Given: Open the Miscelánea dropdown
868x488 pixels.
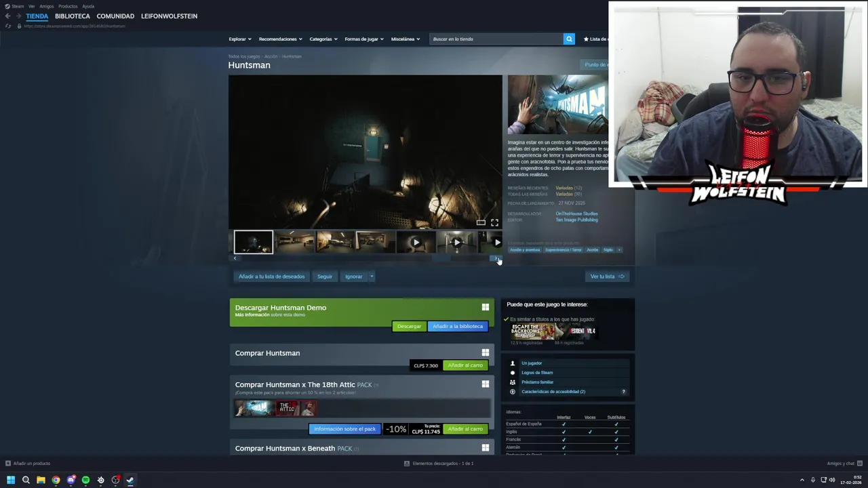Looking at the screenshot, I should coord(406,39).
